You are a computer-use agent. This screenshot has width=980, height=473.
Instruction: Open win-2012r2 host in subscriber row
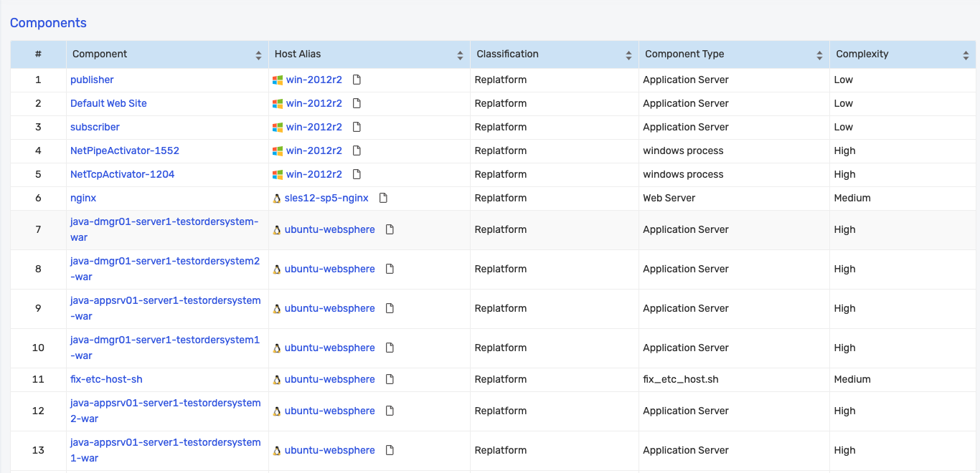click(x=314, y=127)
